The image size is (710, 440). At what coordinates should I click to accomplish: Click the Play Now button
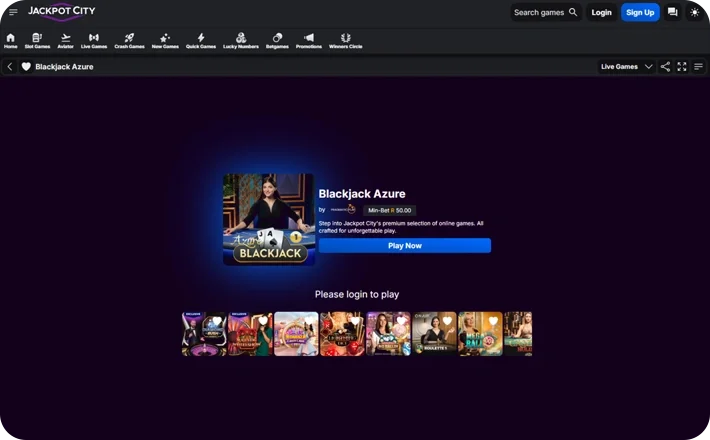(404, 246)
